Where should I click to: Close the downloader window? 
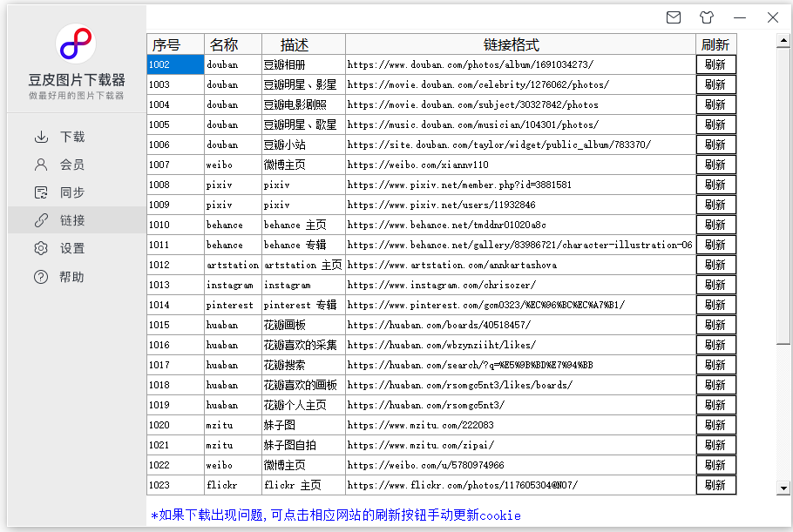[773, 17]
